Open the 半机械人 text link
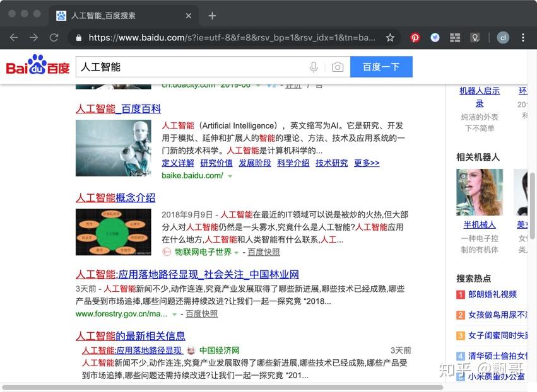 pos(480,225)
